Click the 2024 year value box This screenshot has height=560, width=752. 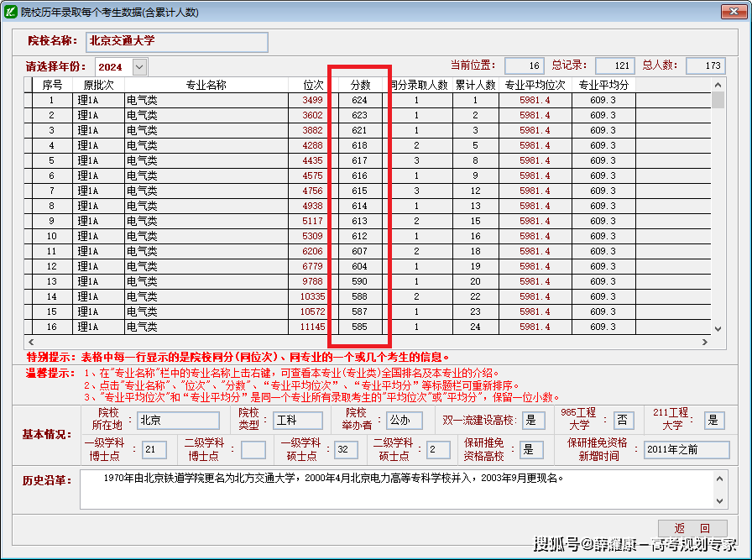click(x=114, y=66)
